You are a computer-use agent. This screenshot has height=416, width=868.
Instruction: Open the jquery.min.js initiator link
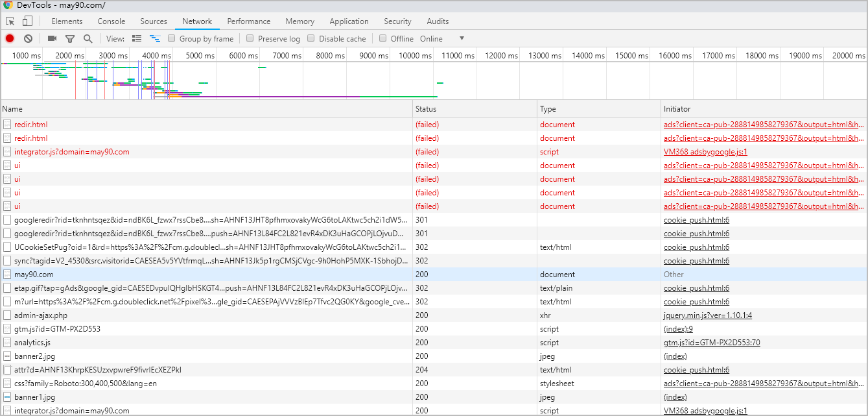pos(707,315)
